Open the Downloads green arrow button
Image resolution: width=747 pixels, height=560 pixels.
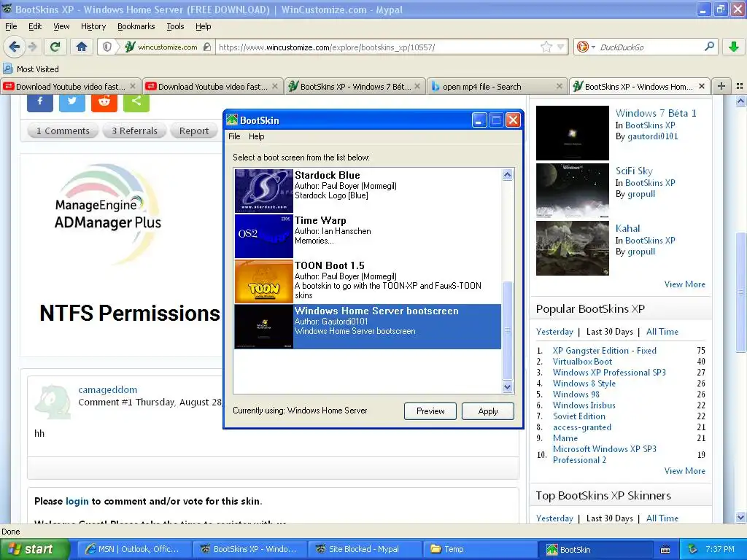click(x=734, y=47)
